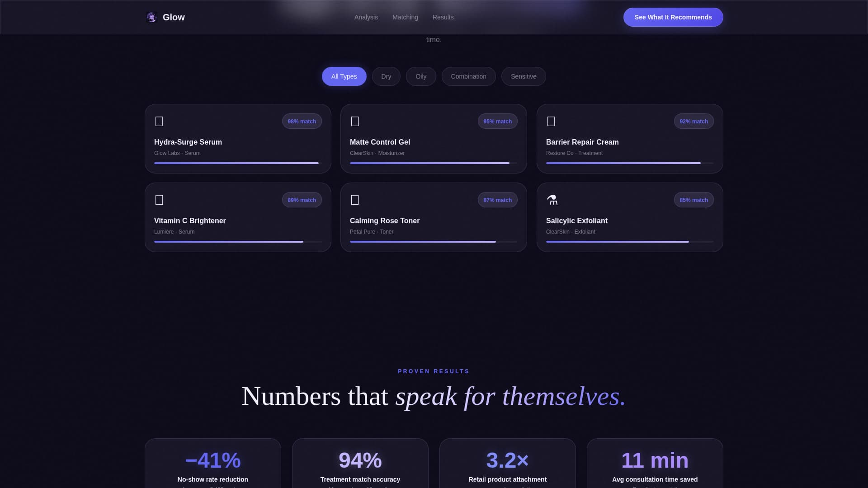The image size is (868, 488).
Task: Click the No-show rate reduction label
Action: click(x=213, y=479)
